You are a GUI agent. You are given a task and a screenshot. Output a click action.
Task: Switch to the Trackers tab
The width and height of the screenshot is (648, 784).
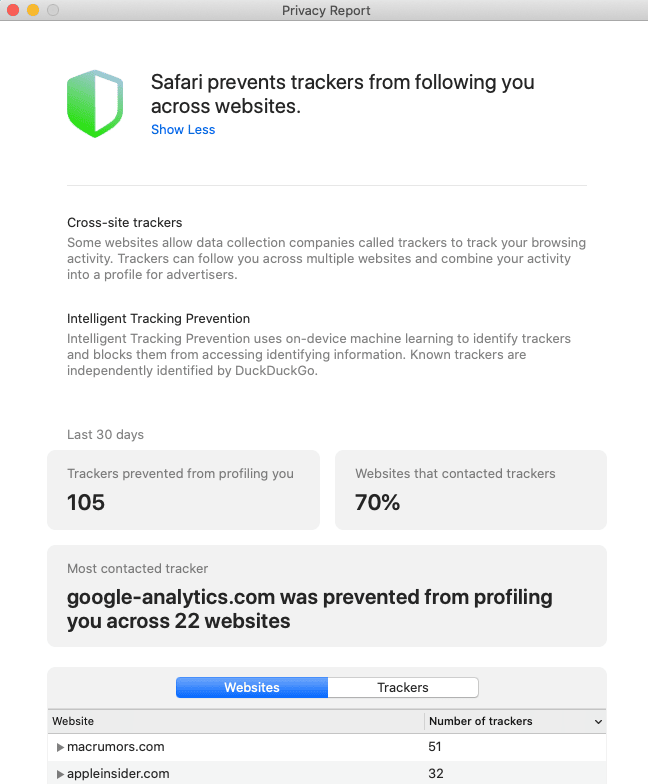[x=403, y=688]
